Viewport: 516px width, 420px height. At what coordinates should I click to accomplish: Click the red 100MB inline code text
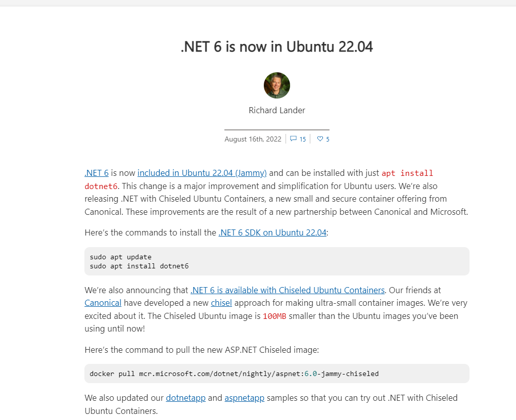[274, 316]
